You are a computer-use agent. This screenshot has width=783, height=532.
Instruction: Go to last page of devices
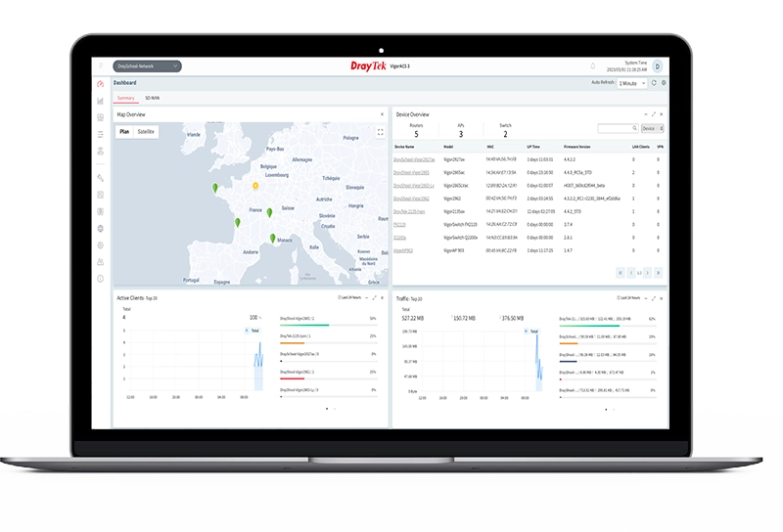(x=658, y=273)
